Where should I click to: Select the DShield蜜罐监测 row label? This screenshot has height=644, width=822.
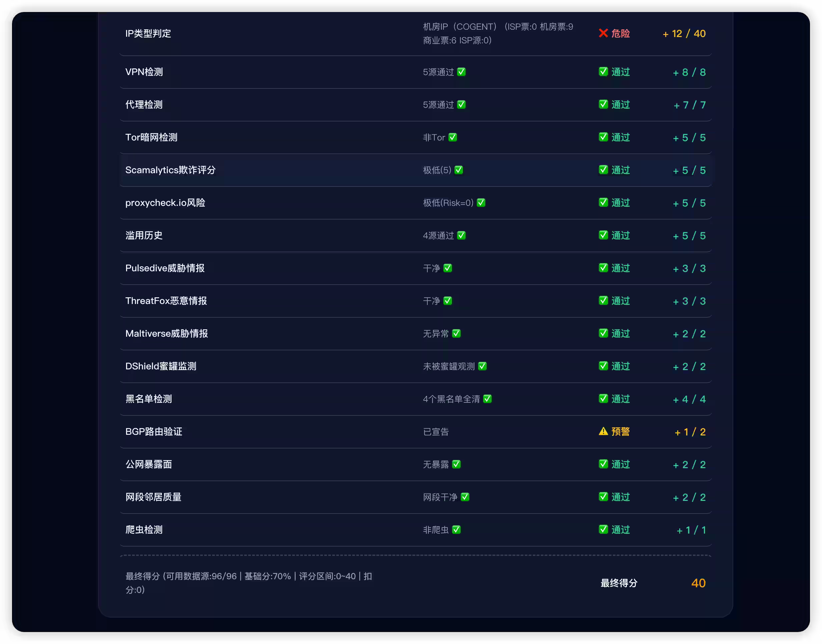point(160,366)
